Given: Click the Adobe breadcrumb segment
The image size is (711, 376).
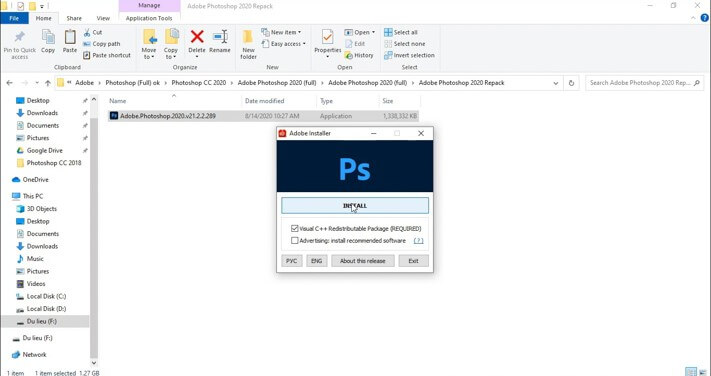Looking at the screenshot, I should (x=84, y=83).
